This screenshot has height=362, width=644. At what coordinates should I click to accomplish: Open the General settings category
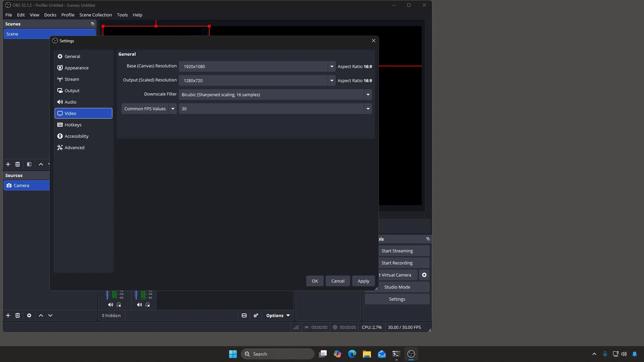[x=83, y=56]
